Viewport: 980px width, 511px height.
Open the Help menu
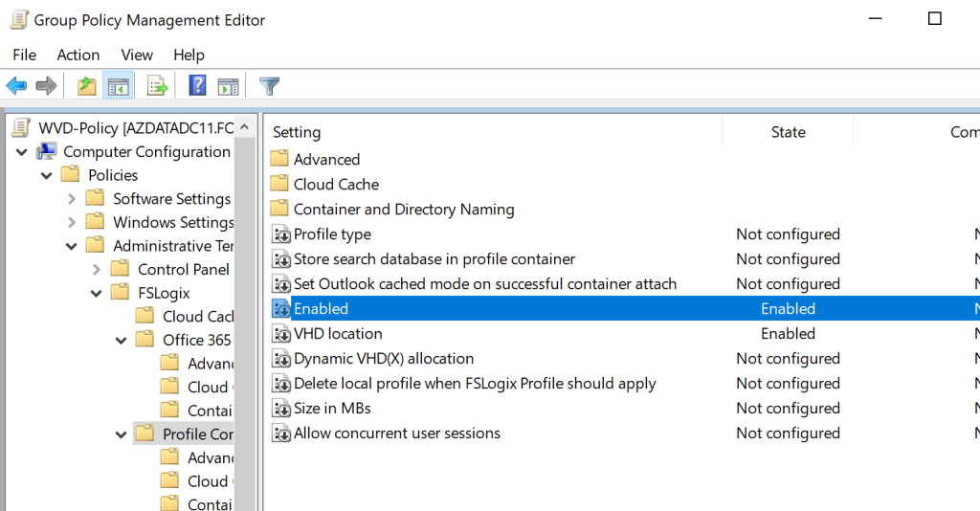pyautogui.click(x=189, y=55)
